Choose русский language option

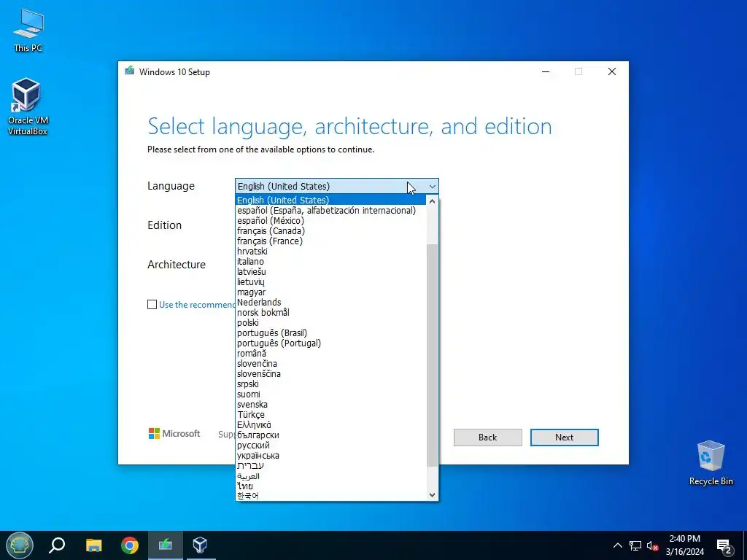click(331, 446)
